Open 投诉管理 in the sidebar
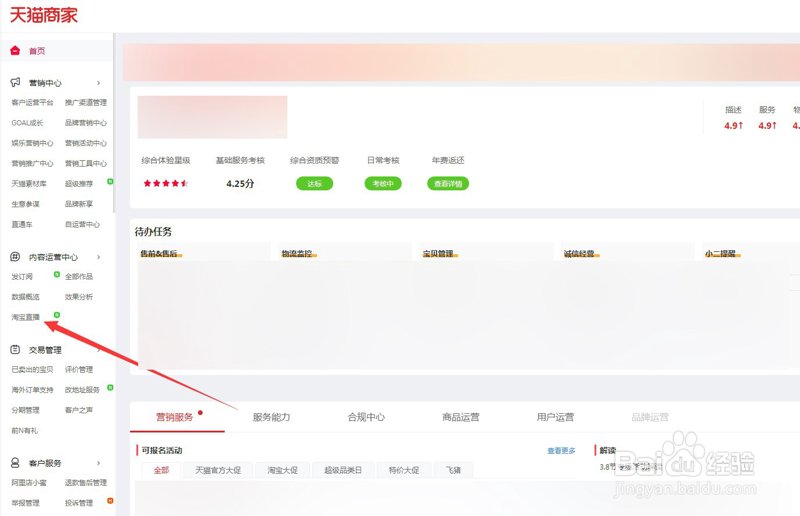 pyautogui.click(x=79, y=503)
